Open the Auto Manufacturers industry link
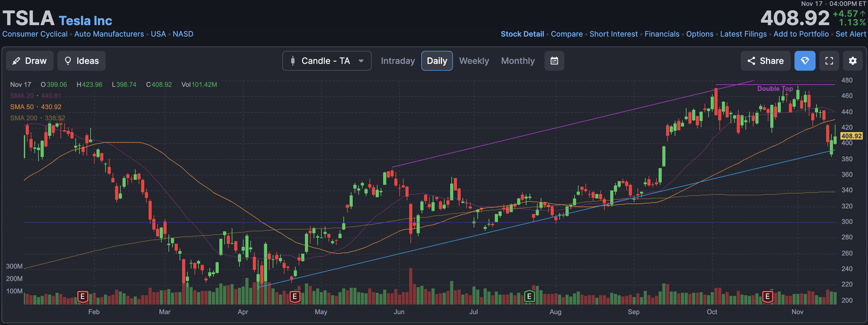Screen dimensions: 868x325 tap(109, 34)
